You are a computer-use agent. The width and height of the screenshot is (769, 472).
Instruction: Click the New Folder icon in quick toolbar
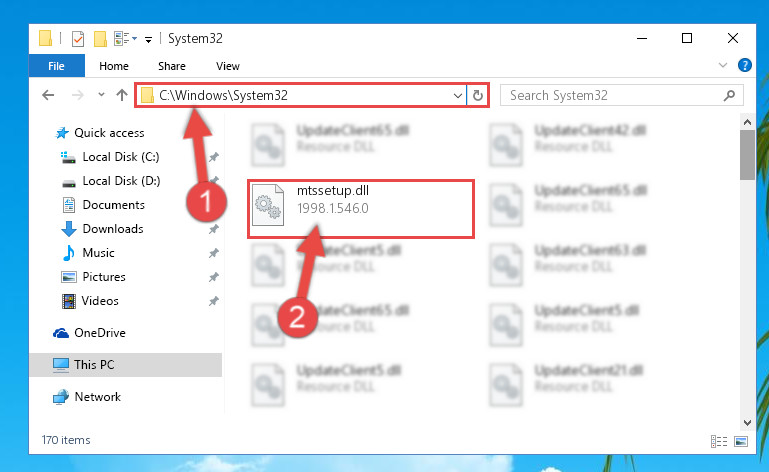[100, 38]
